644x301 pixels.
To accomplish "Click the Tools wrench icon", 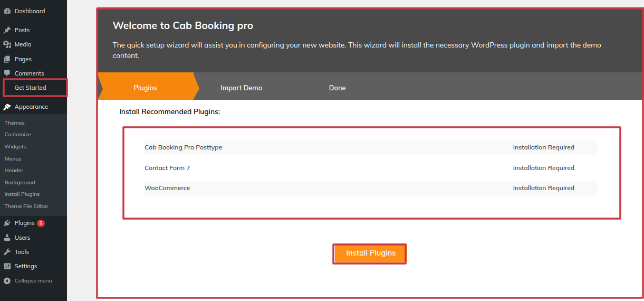I will point(7,252).
